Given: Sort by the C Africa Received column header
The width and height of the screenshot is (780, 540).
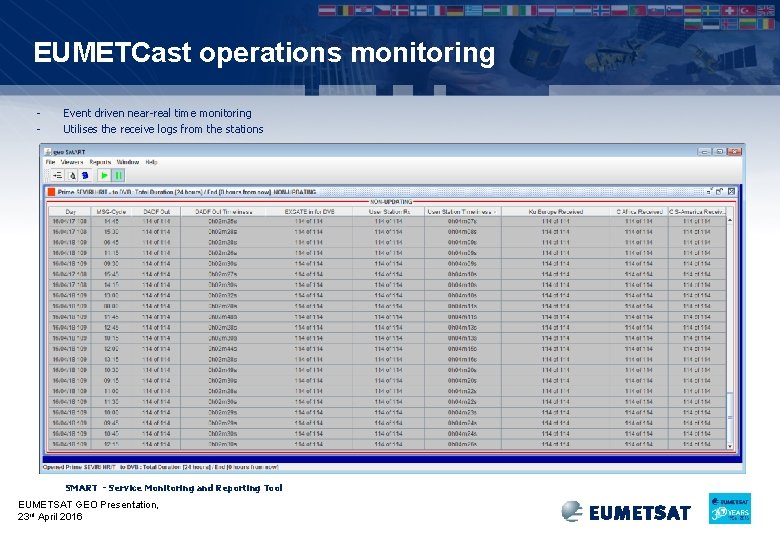Looking at the screenshot, I should [x=639, y=212].
